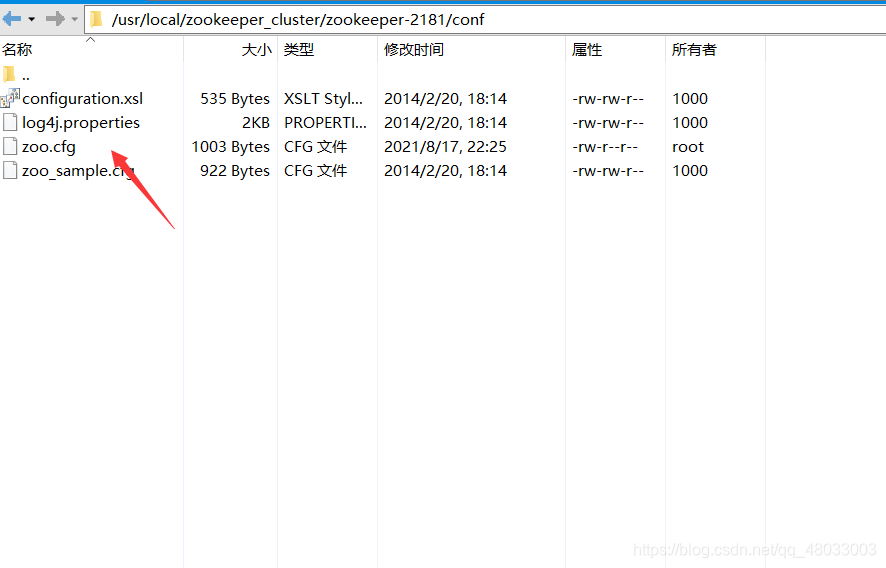
Task: Open the Forward history dropdown arrow
Action: 75,19
